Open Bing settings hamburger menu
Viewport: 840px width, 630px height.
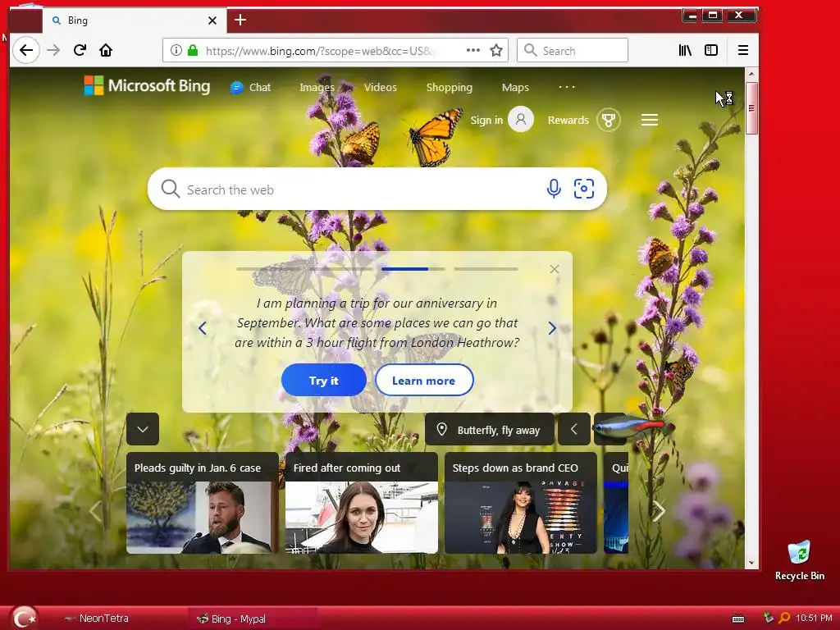point(650,120)
